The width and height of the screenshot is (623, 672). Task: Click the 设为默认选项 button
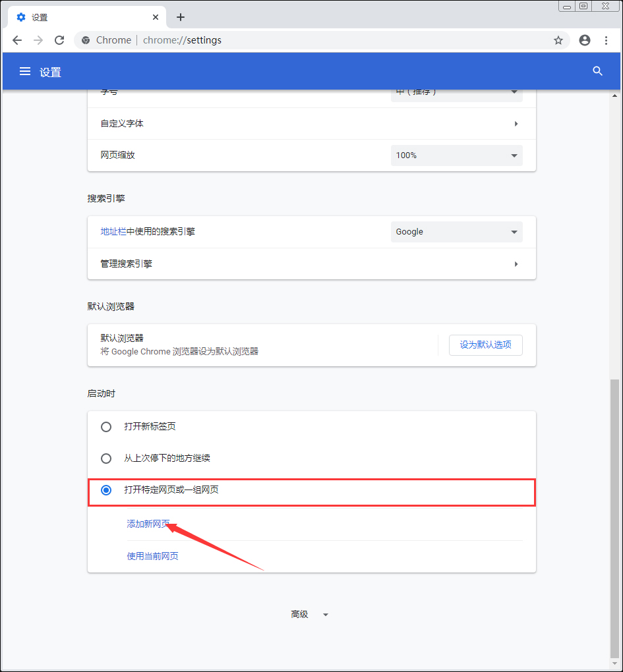(485, 345)
